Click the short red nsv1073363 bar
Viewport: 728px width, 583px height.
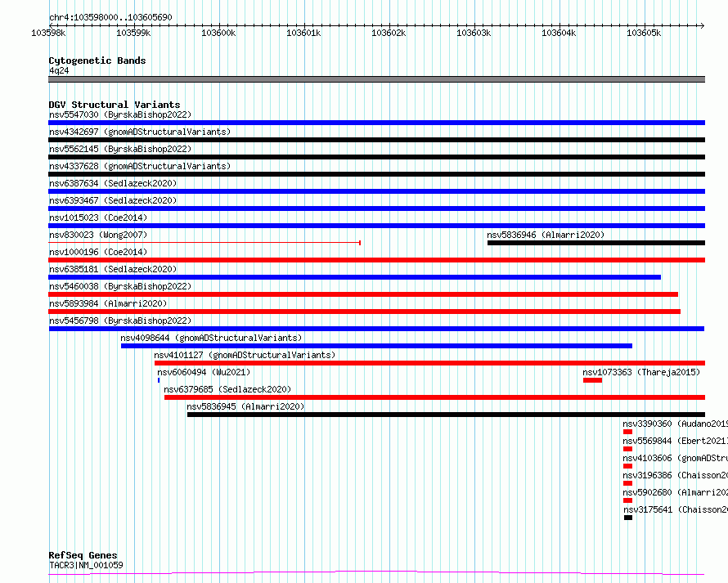[592, 380]
